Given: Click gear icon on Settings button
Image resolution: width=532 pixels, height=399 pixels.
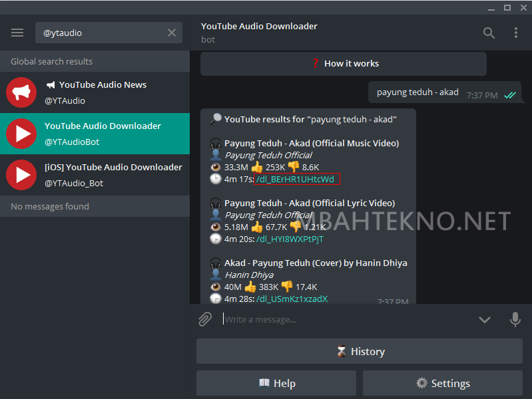Looking at the screenshot, I should (421, 383).
